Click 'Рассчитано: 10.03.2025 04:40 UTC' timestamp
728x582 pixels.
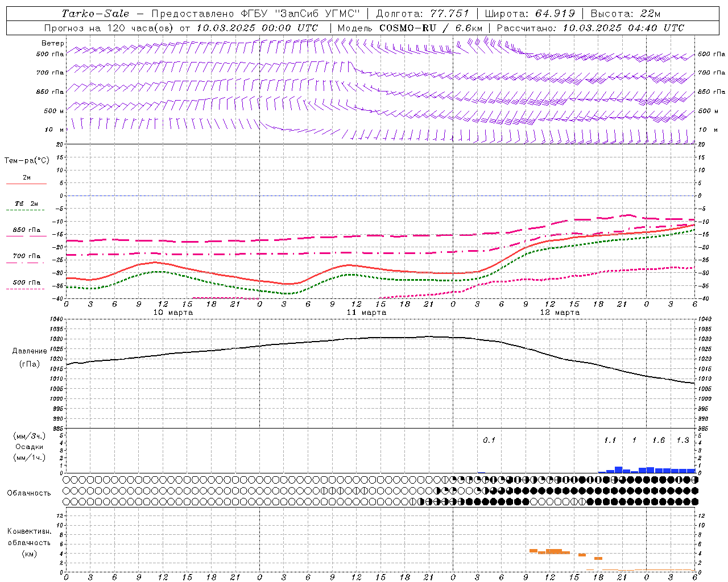click(x=590, y=28)
